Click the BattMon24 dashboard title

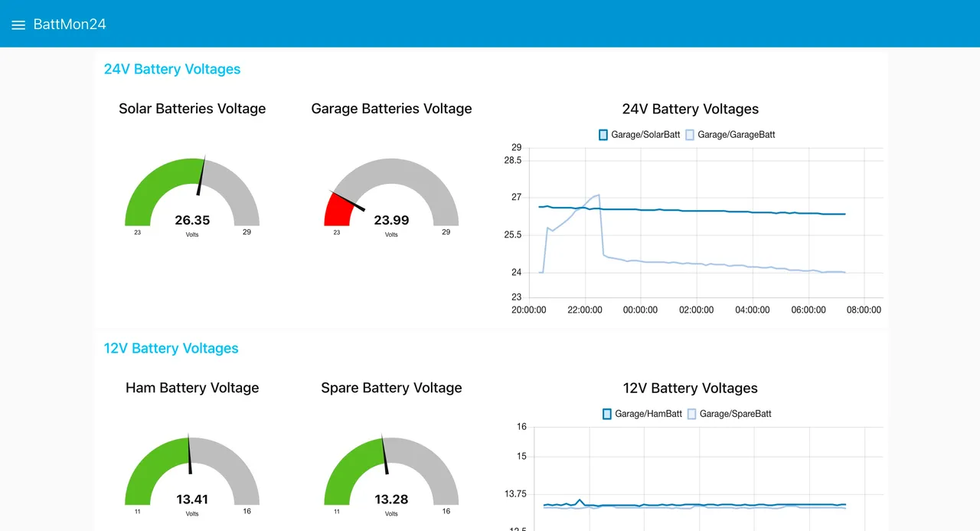click(x=70, y=25)
